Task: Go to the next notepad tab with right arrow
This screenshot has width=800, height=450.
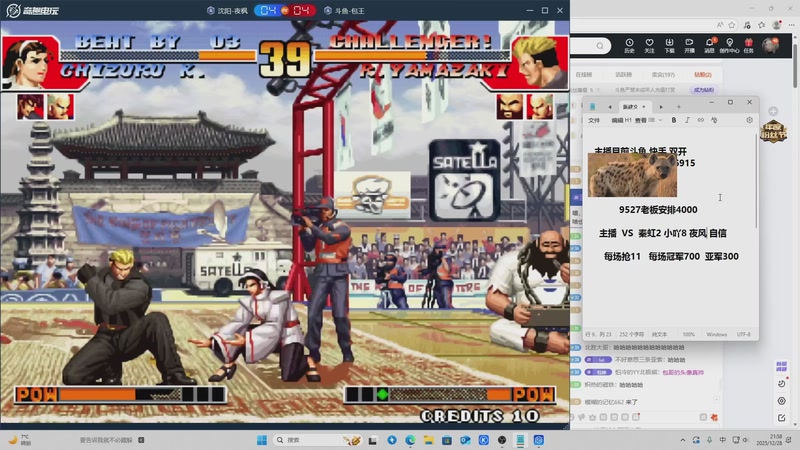Action: tap(661, 107)
